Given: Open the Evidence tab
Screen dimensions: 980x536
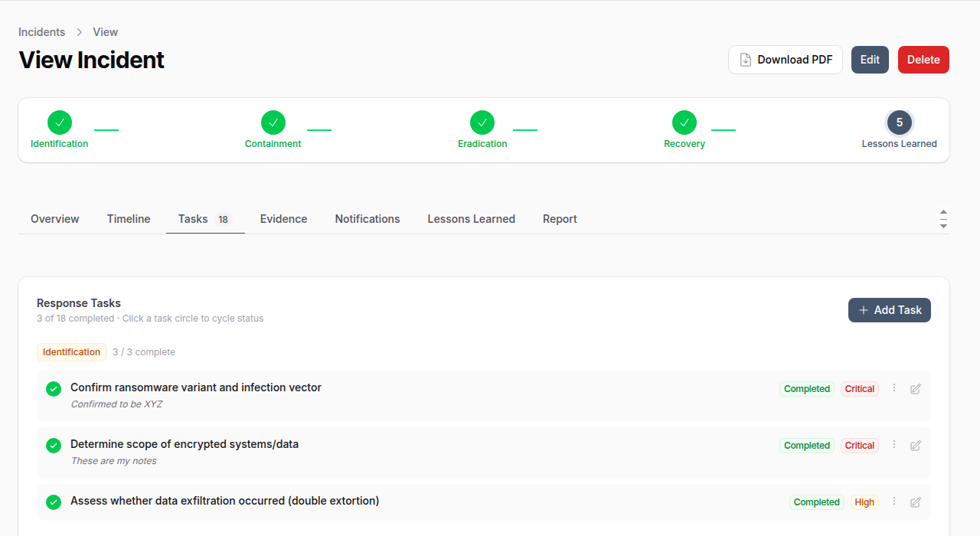Looking at the screenshot, I should tap(283, 219).
